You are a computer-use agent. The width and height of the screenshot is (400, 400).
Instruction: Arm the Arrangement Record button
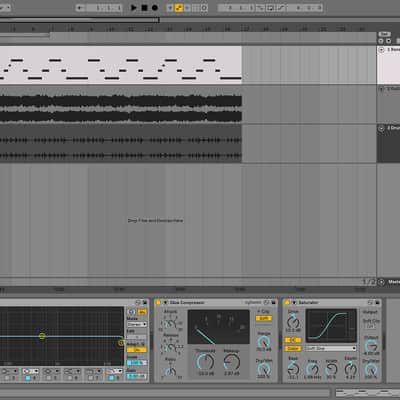point(155,7)
